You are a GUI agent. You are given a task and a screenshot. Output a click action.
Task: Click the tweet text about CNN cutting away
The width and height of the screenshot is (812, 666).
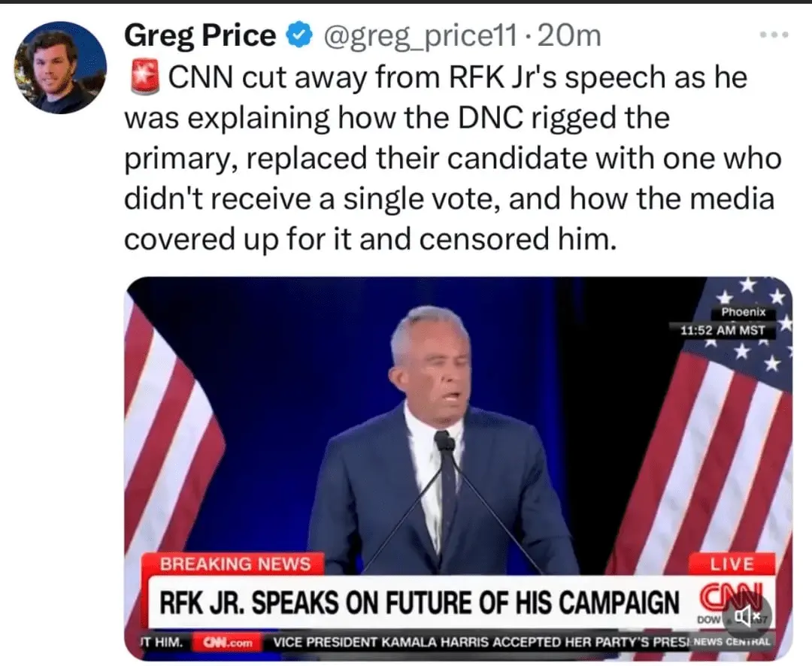pos(451,158)
